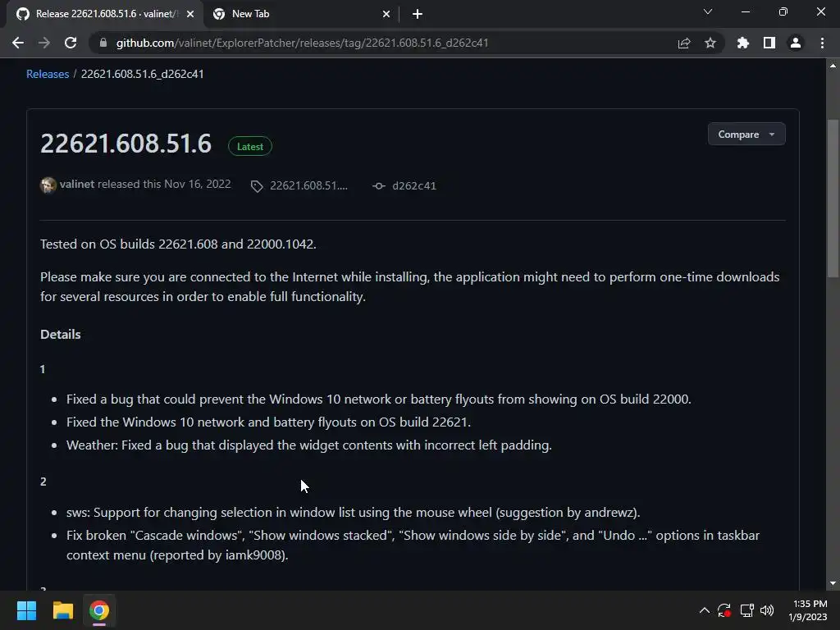
Task: Go back with the browser back arrow
Action: point(18,43)
